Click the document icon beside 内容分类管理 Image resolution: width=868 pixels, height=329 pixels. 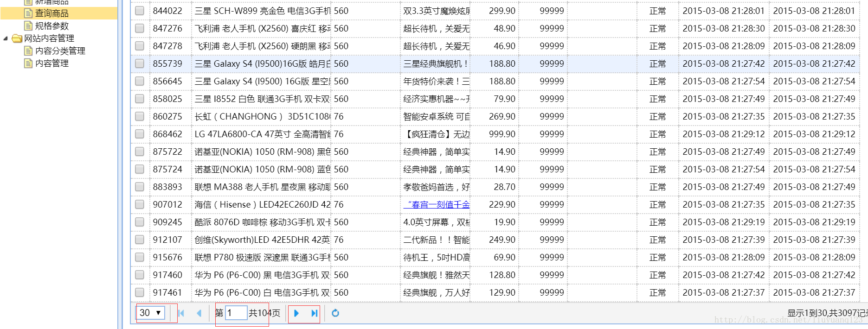[x=28, y=51]
